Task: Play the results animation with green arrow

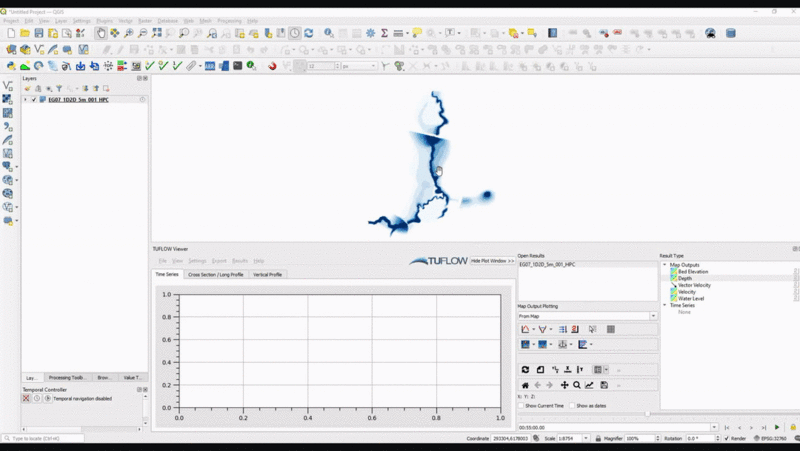Action: tap(777, 428)
